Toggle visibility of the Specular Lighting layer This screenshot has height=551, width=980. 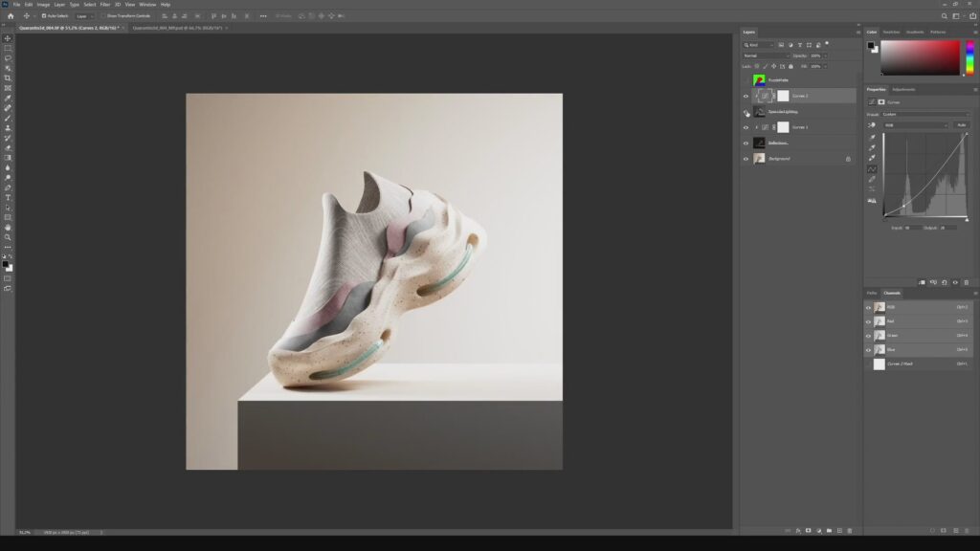pyautogui.click(x=746, y=112)
